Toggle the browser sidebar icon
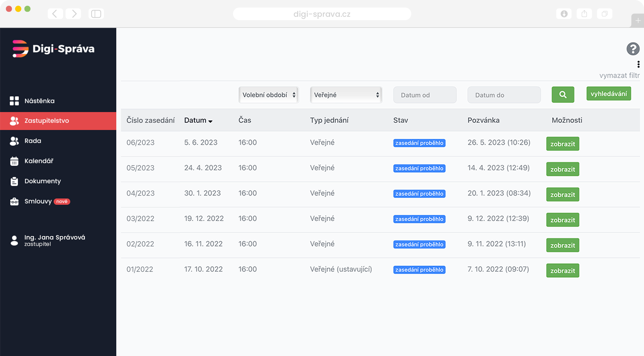The width and height of the screenshot is (644, 356). click(x=96, y=14)
